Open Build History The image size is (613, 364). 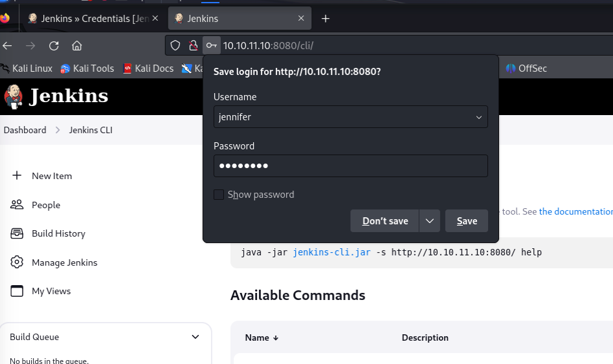click(x=59, y=233)
